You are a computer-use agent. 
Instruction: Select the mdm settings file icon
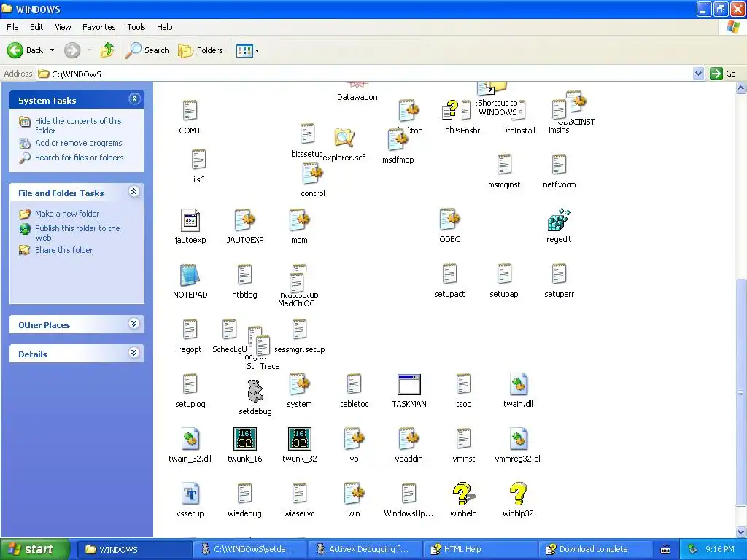tap(299, 220)
